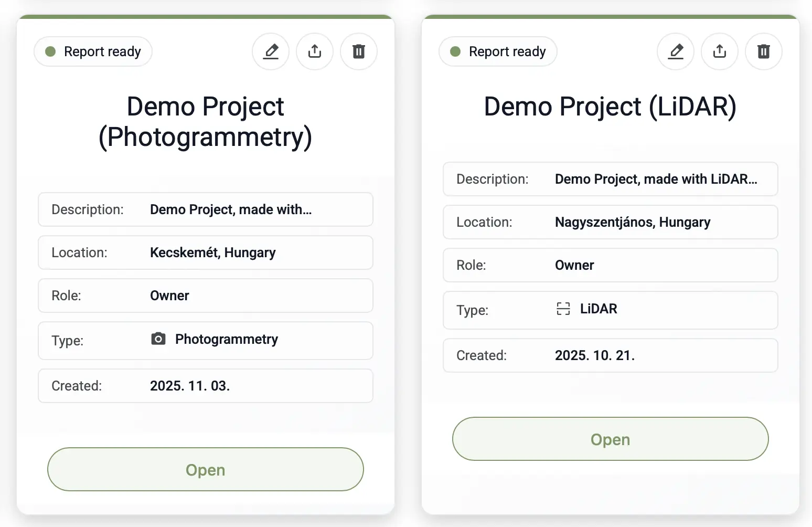This screenshot has width=812, height=527.
Task: Click Report ready badge on LiDAR card
Action: (498, 51)
